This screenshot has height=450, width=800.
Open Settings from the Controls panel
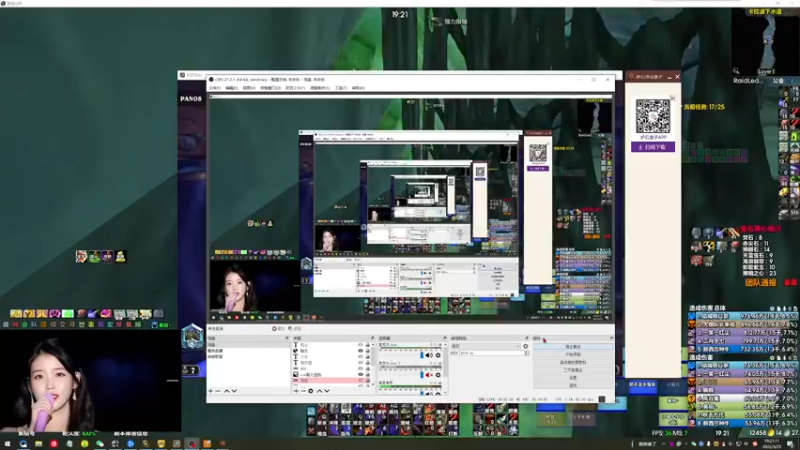(573, 378)
